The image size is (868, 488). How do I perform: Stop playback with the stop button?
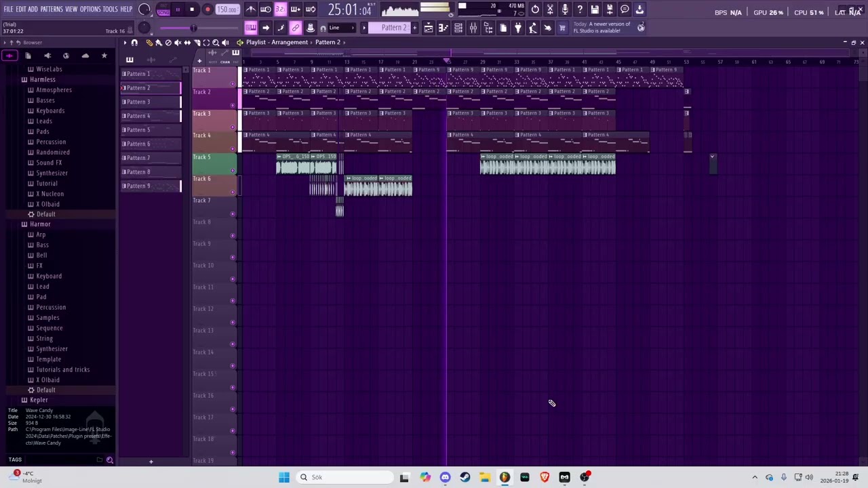(192, 9)
